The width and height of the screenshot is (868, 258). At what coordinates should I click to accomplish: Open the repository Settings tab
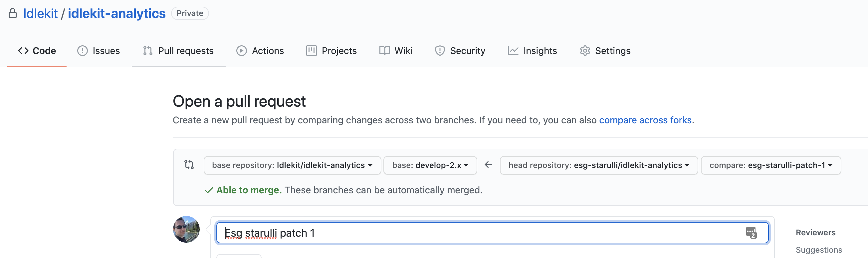(605, 51)
